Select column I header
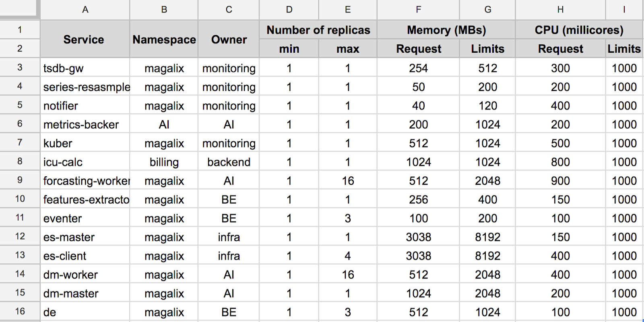The image size is (644, 322). pyautogui.click(x=624, y=10)
